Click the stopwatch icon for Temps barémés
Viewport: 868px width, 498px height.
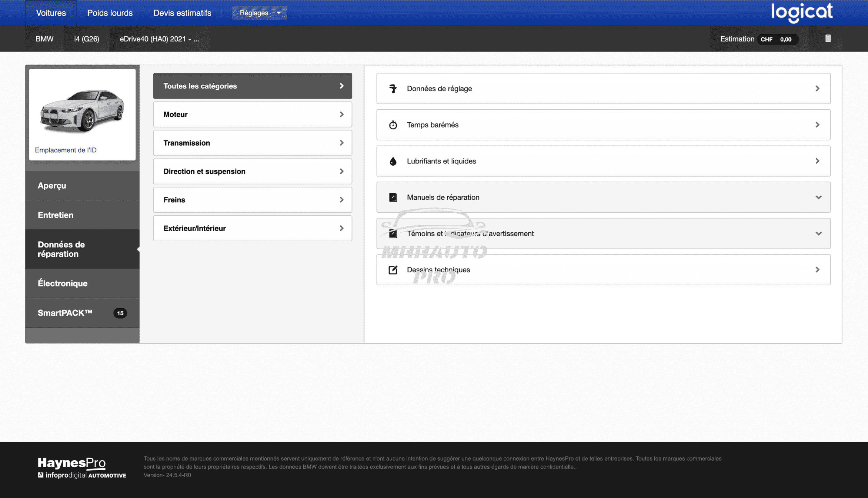(x=393, y=125)
